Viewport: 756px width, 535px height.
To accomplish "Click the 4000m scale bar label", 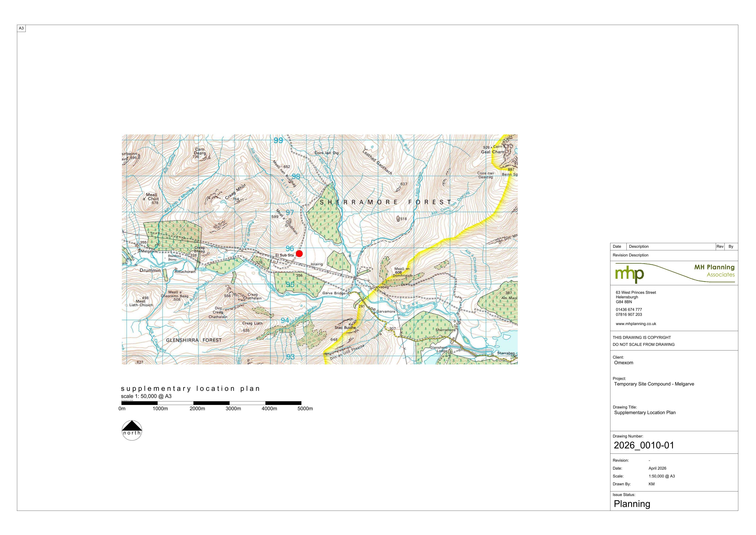I will tap(269, 409).
